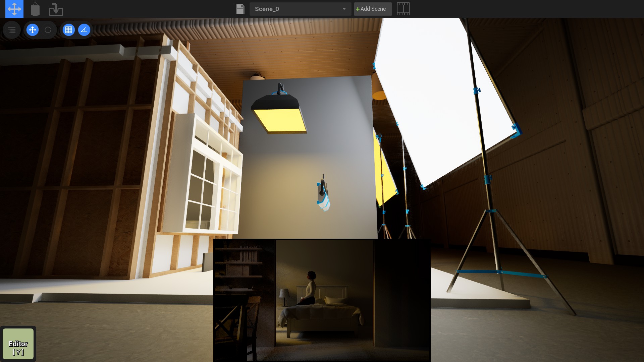Select the small spotlight with blue outline
The width and height of the screenshot is (644, 362).
pyautogui.click(x=323, y=196)
